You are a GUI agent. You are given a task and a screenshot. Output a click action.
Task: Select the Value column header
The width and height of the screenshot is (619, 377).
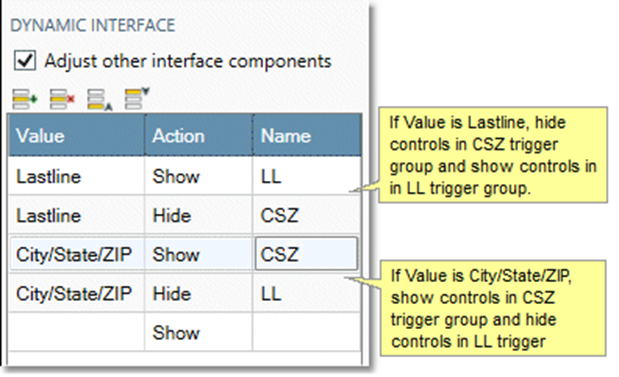pyautogui.click(x=77, y=135)
